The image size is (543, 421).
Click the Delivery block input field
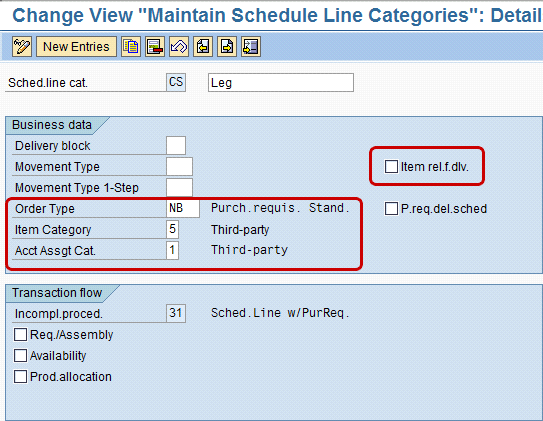coord(176,145)
